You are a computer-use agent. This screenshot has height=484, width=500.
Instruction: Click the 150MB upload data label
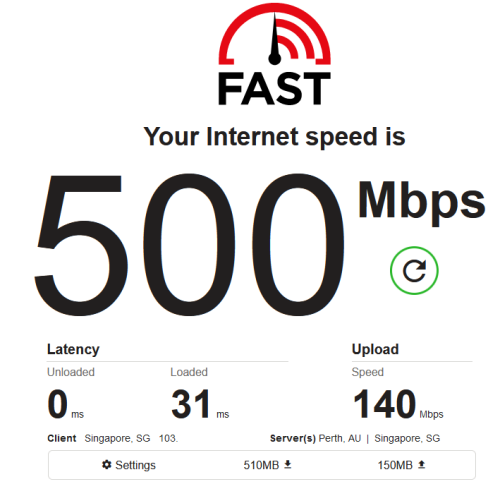(395, 465)
